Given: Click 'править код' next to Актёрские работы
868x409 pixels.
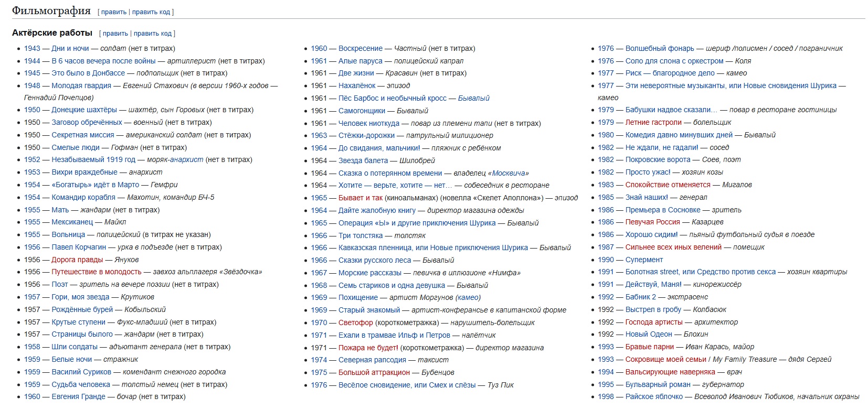Looking at the screenshot, I should pos(153,33).
